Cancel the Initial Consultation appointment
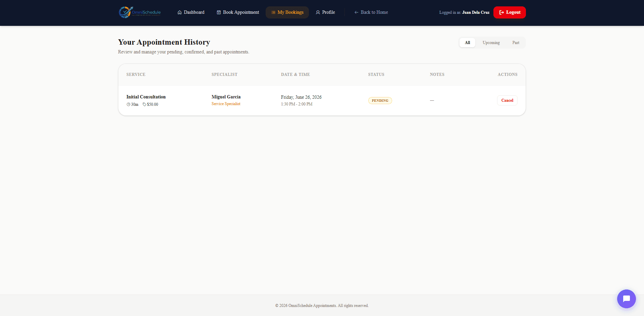Viewport: 644px width, 316px height. point(507,100)
